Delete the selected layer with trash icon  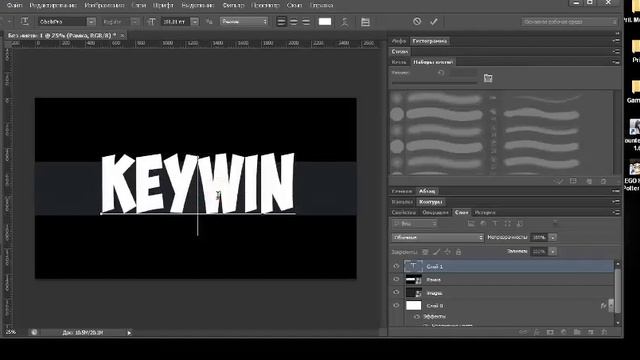click(604, 332)
